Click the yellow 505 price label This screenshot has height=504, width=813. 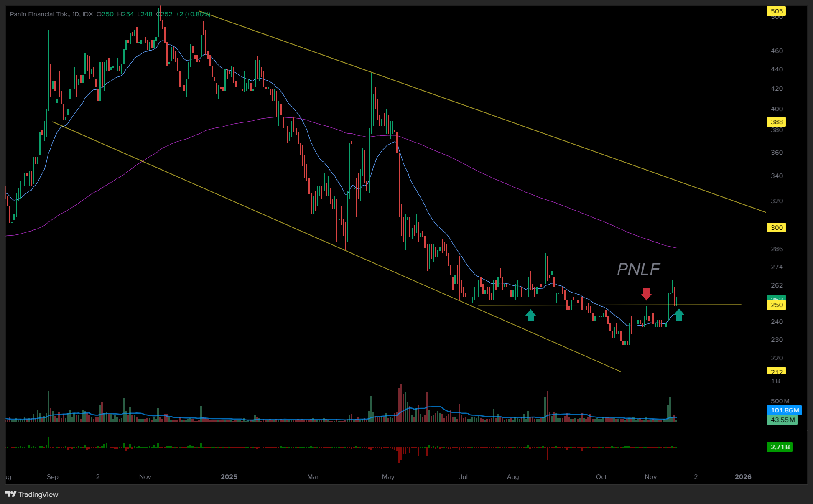(x=776, y=11)
